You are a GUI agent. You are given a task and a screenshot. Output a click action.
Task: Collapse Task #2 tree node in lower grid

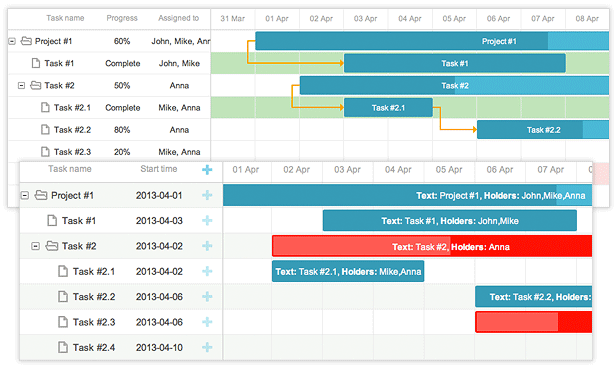[x=35, y=246]
